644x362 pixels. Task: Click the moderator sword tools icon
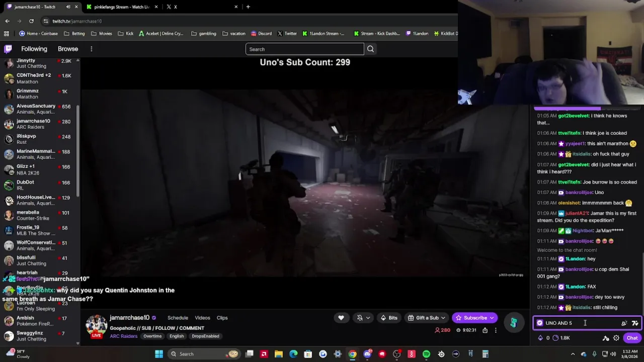coord(606,338)
